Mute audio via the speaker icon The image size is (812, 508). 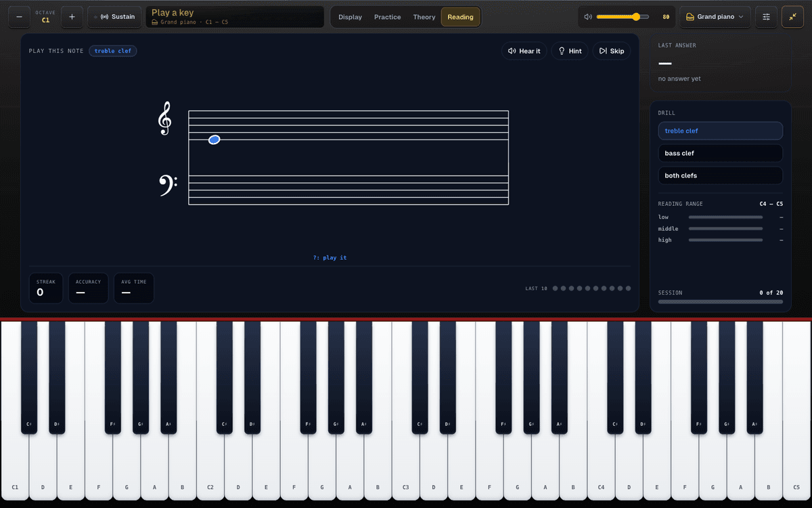[x=588, y=17]
